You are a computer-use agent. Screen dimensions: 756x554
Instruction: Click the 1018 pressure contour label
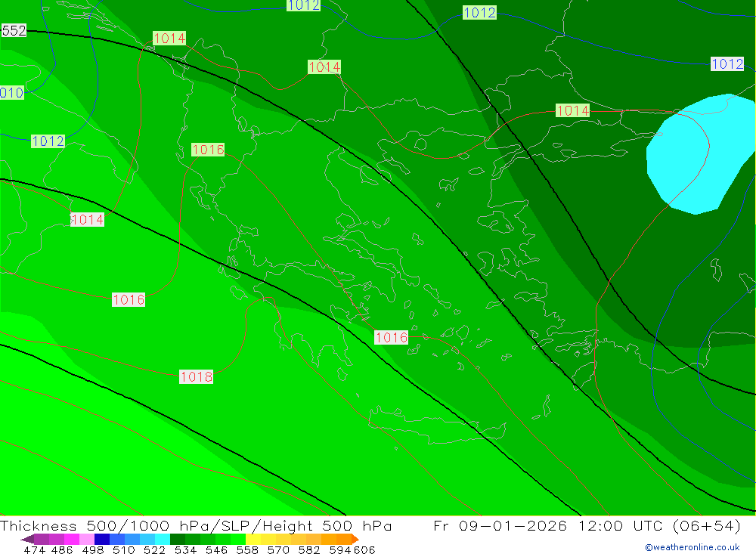tap(197, 376)
